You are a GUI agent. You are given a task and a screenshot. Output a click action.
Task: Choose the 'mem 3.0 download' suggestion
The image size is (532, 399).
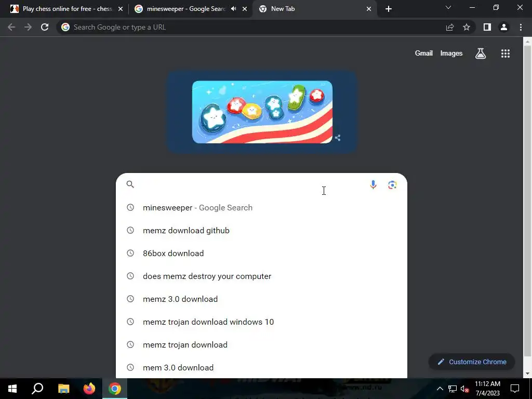click(x=261, y=367)
